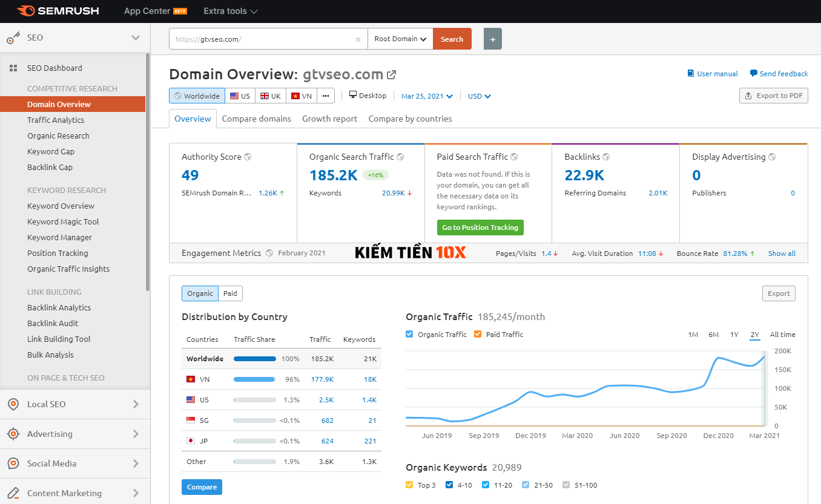This screenshot has width=821, height=504.
Task: Click the Local SEO pin icon
Action: click(x=13, y=404)
